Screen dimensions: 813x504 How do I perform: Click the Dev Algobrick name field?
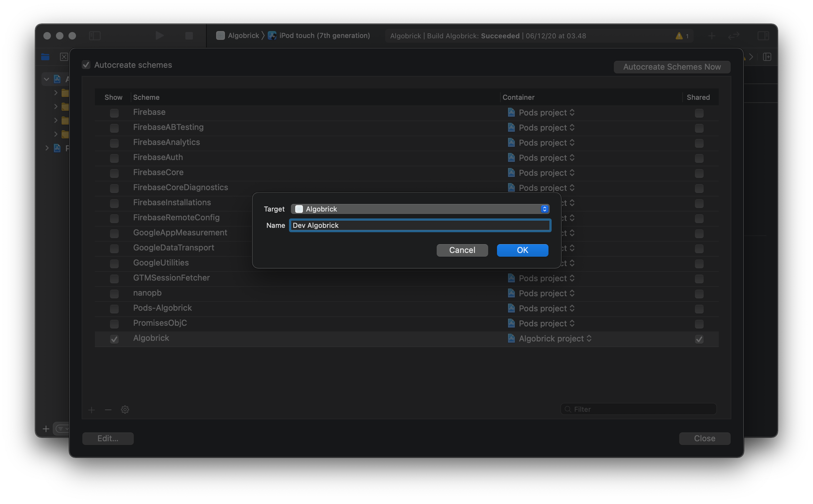point(420,225)
